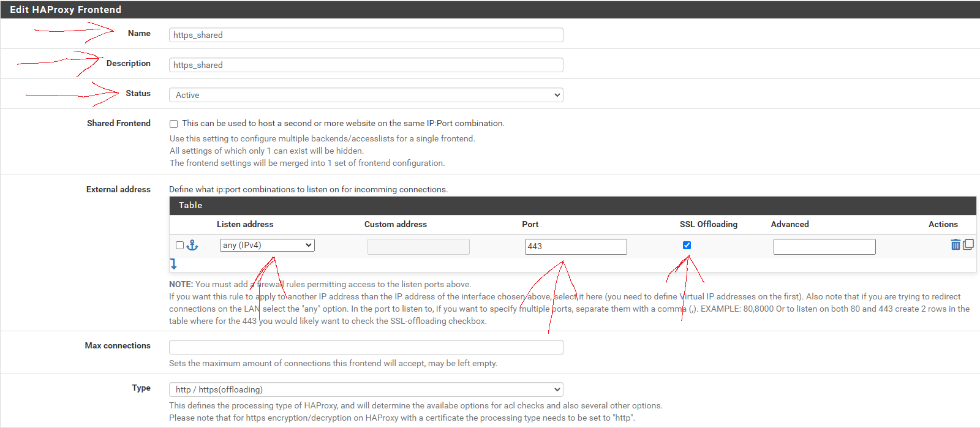Screen dimensions: 980x428
Task: Click the disabled Custom address field
Action: pyautogui.click(x=418, y=246)
